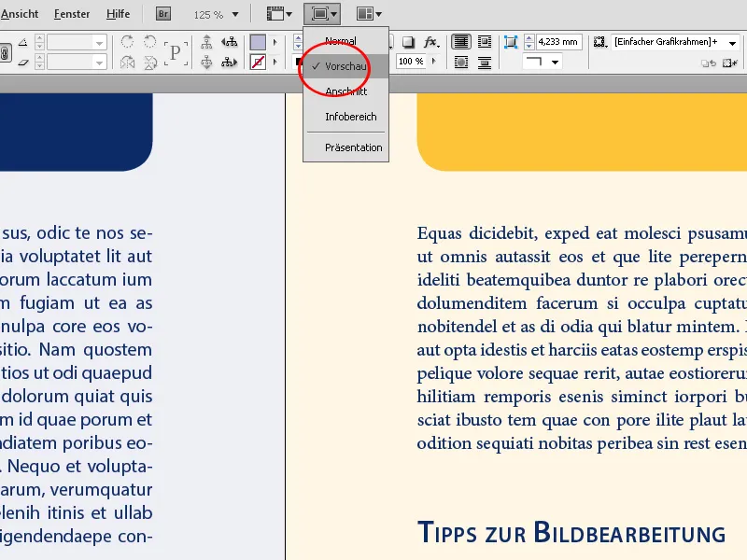Open the Ansicht menu
Screen dimensions: 747x560
point(19,14)
